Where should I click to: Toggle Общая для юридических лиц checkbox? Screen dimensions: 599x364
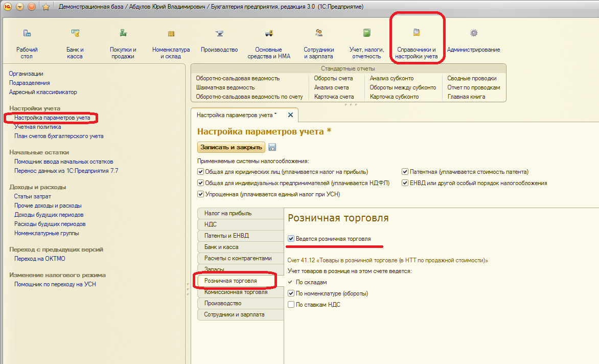200,172
